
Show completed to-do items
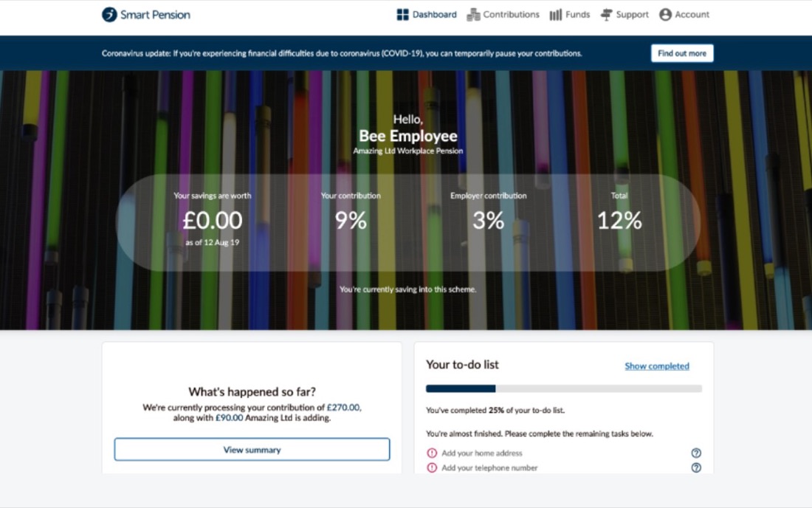coord(657,366)
